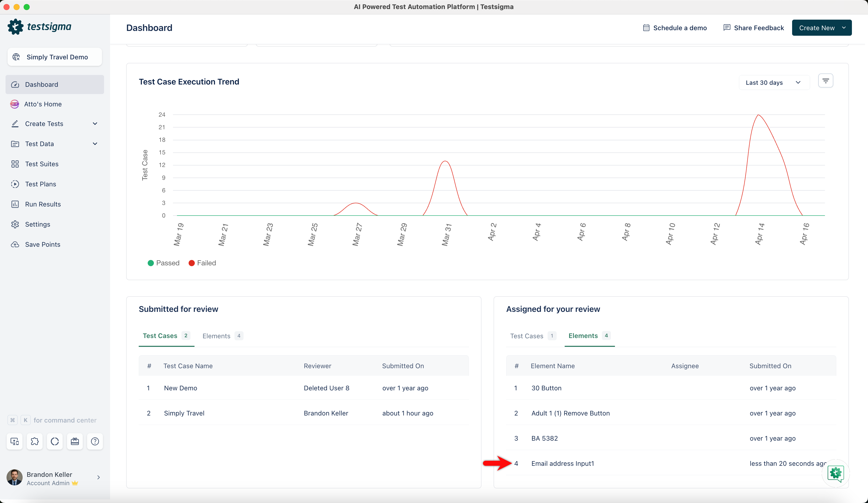Click the dashed circle usage icon
The height and width of the screenshot is (503, 868).
[55, 441]
